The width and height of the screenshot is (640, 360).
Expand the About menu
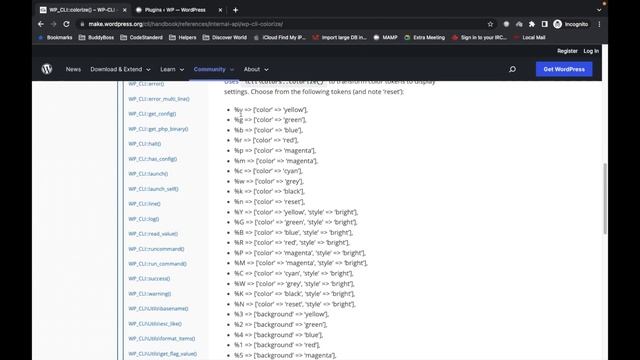click(256, 69)
